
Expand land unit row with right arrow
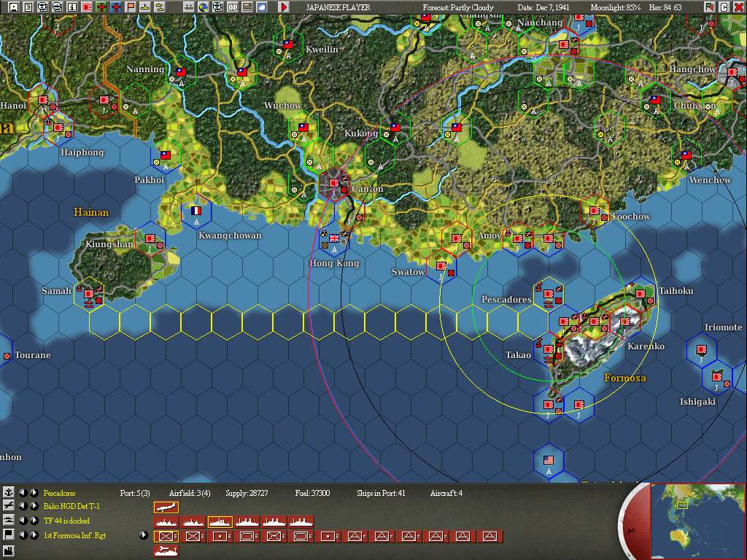click(x=144, y=535)
